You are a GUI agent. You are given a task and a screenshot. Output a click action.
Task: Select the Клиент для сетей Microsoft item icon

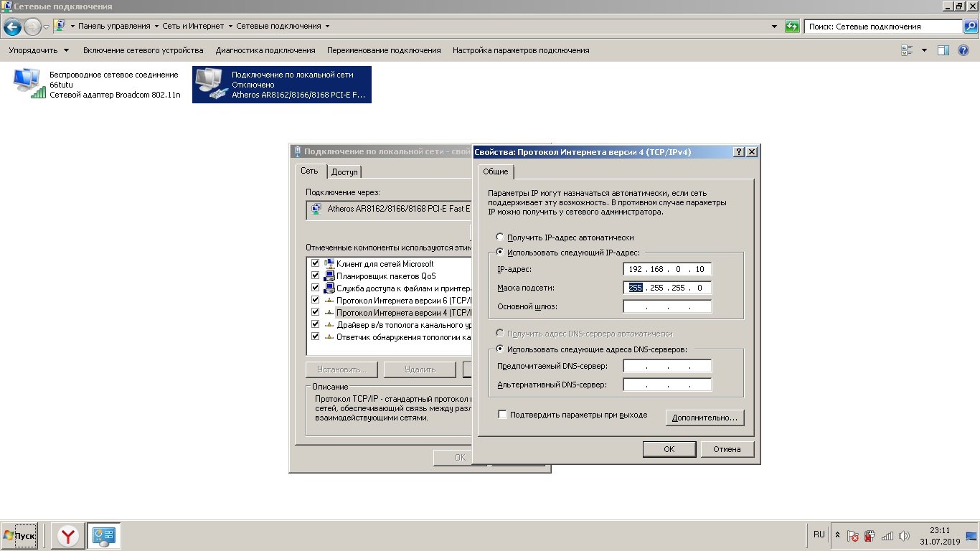[x=329, y=263]
